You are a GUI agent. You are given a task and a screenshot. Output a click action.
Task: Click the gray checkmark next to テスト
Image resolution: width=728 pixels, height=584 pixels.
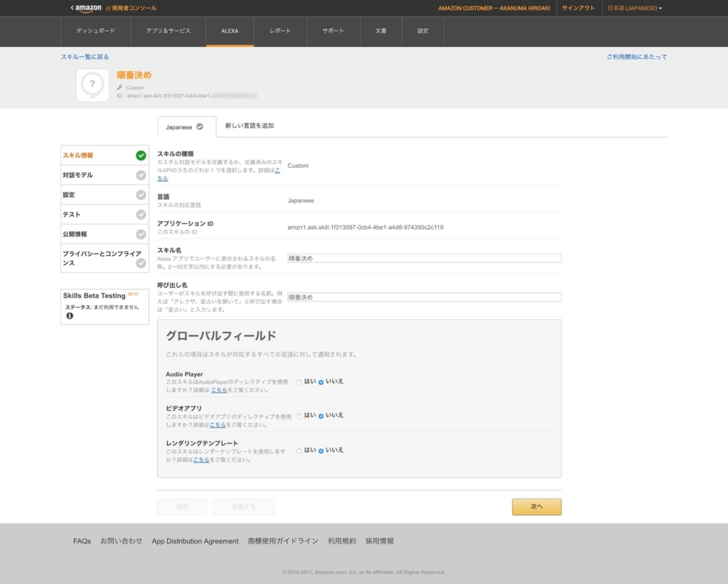(141, 215)
